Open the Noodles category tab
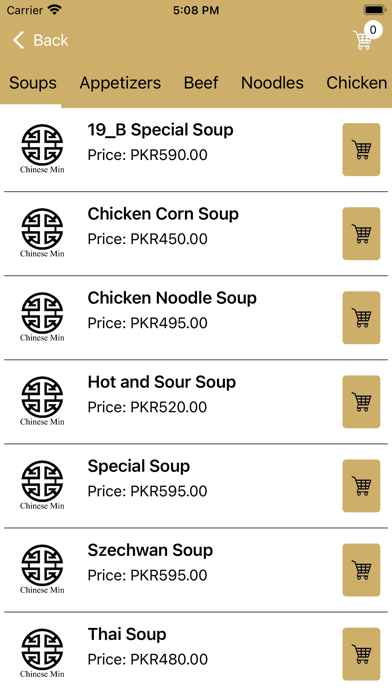392x696 pixels. click(x=272, y=83)
